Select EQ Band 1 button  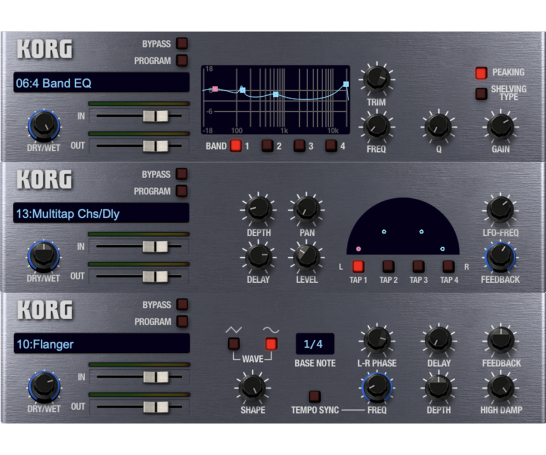pos(236,146)
